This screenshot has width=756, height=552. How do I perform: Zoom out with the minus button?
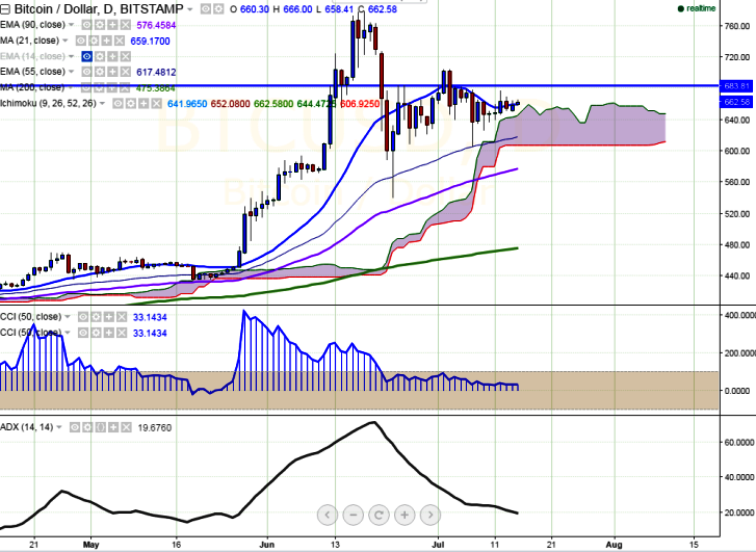(353, 515)
